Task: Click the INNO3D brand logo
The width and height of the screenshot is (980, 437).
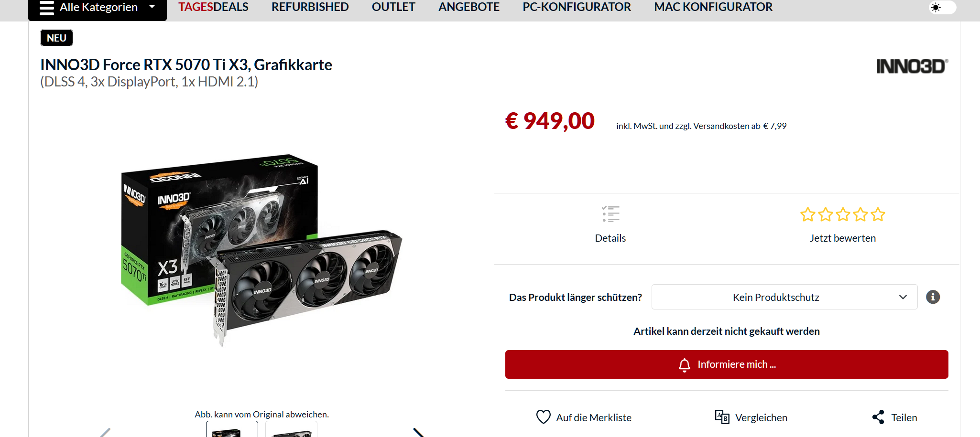Action: [912, 66]
